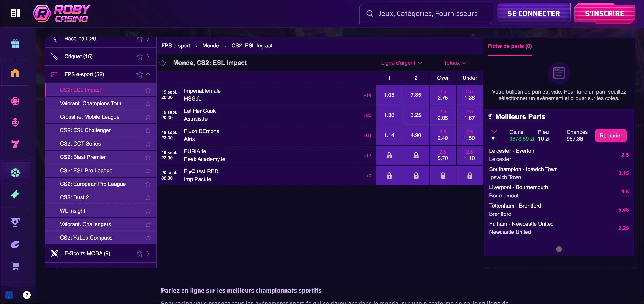The height and width of the screenshot is (304, 644).
Task: Bet Under 2.5 at 1.10 FURIA.fe
Action: [x=470, y=155]
